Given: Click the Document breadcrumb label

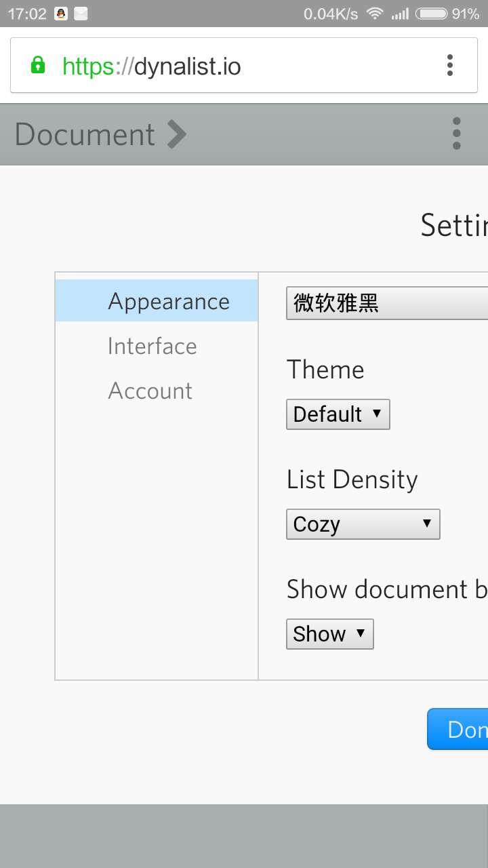Looking at the screenshot, I should click(x=84, y=134).
